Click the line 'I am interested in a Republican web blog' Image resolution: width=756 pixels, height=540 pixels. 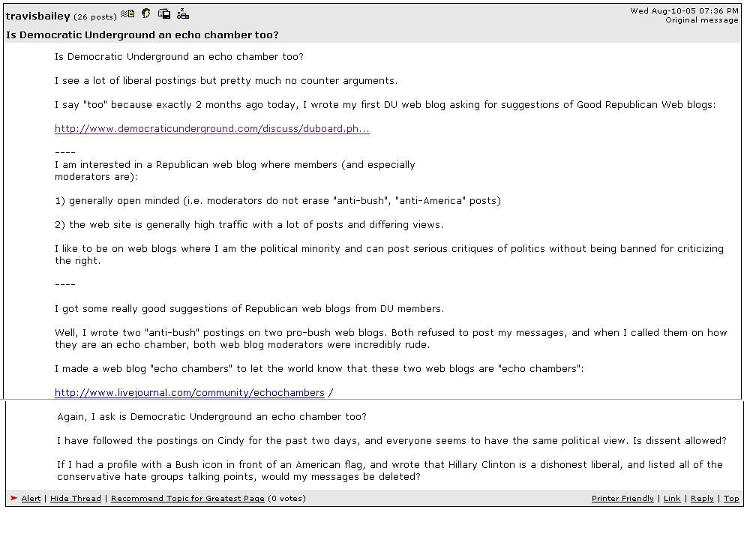(x=235, y=171)
